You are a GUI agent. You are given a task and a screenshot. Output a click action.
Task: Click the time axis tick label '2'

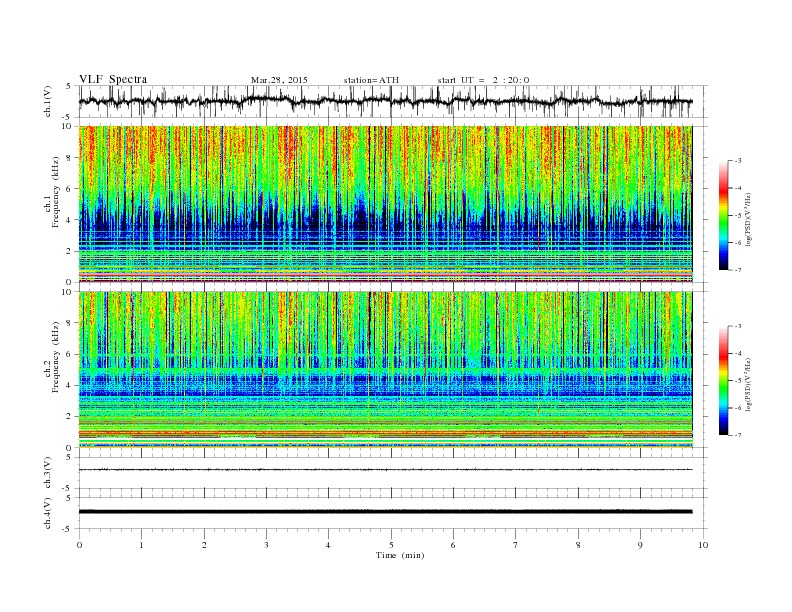(x=204, y=545)
